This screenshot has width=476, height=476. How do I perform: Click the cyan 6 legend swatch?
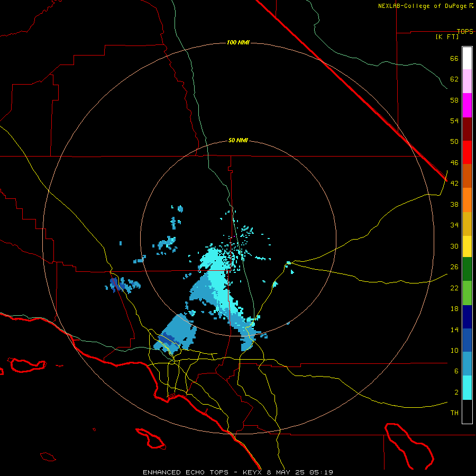click(x=467, y=388)
